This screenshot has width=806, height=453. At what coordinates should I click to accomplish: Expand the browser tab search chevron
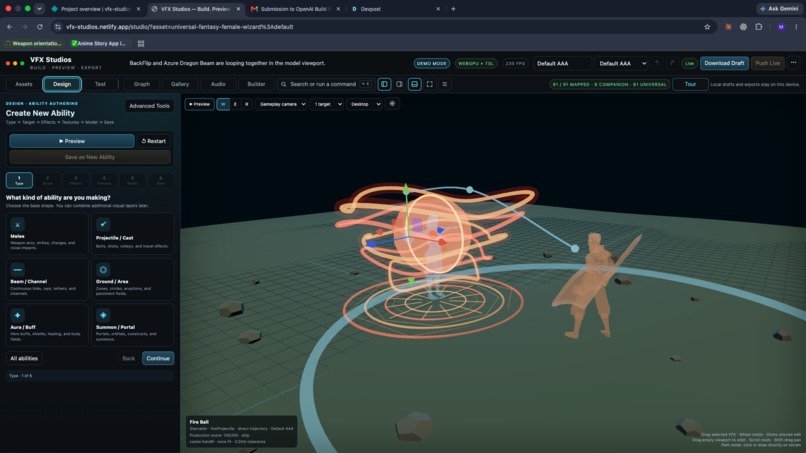tap(40, 9)
